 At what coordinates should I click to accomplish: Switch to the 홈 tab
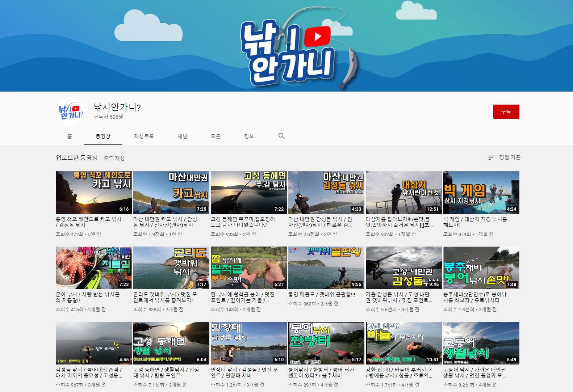(70, 136)
